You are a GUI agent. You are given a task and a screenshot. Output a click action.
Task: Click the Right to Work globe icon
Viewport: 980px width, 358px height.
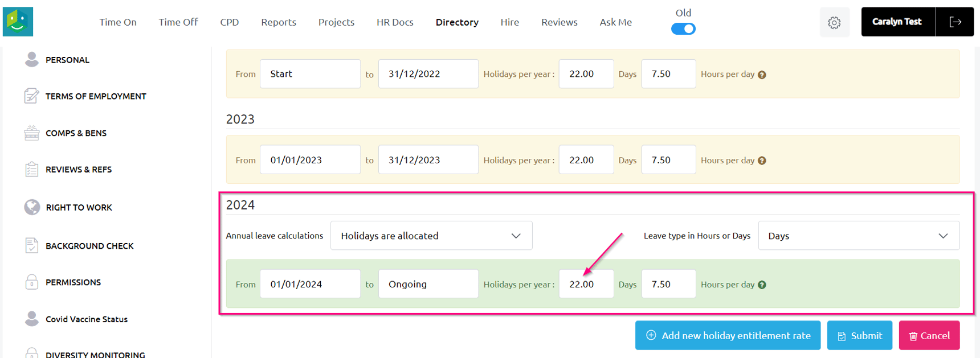coord(32,207)
